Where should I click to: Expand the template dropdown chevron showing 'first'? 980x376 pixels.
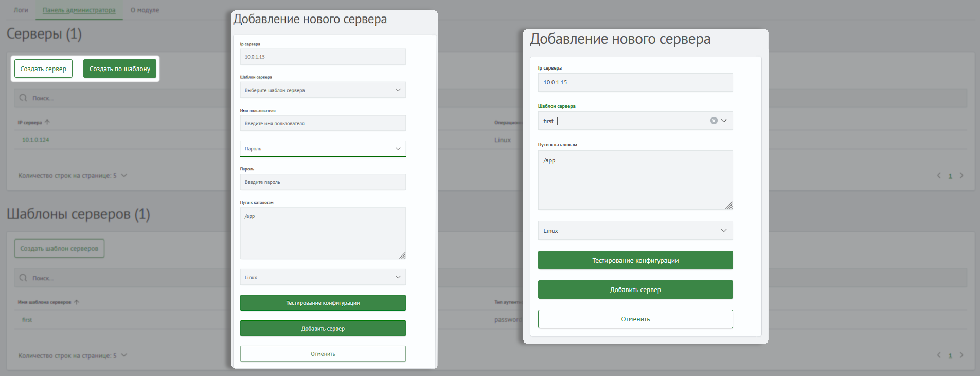[724, 121]
